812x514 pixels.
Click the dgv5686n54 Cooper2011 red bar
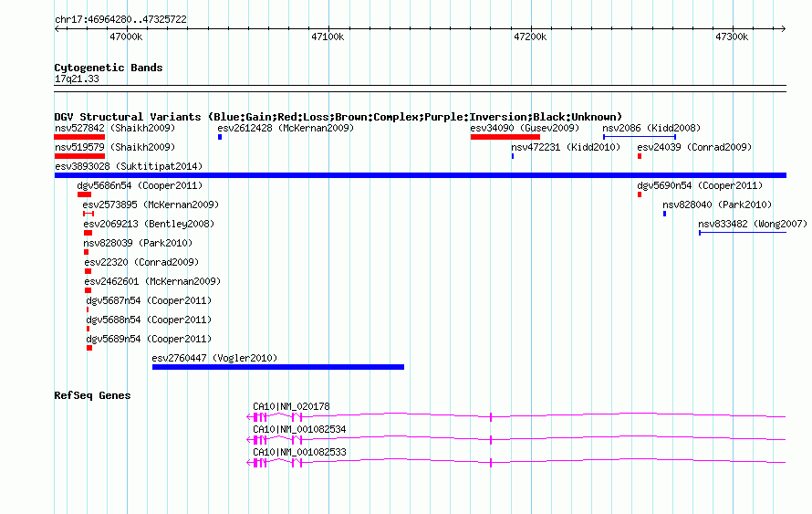[85, 194]
